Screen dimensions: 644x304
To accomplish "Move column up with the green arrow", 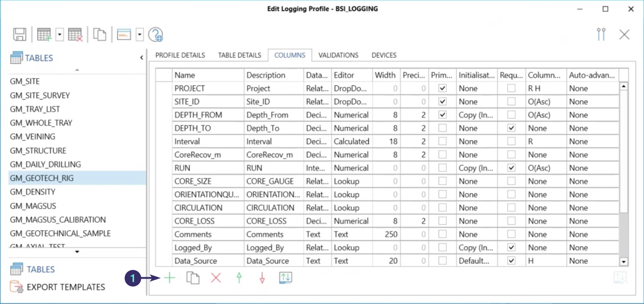I will [239, 278].
